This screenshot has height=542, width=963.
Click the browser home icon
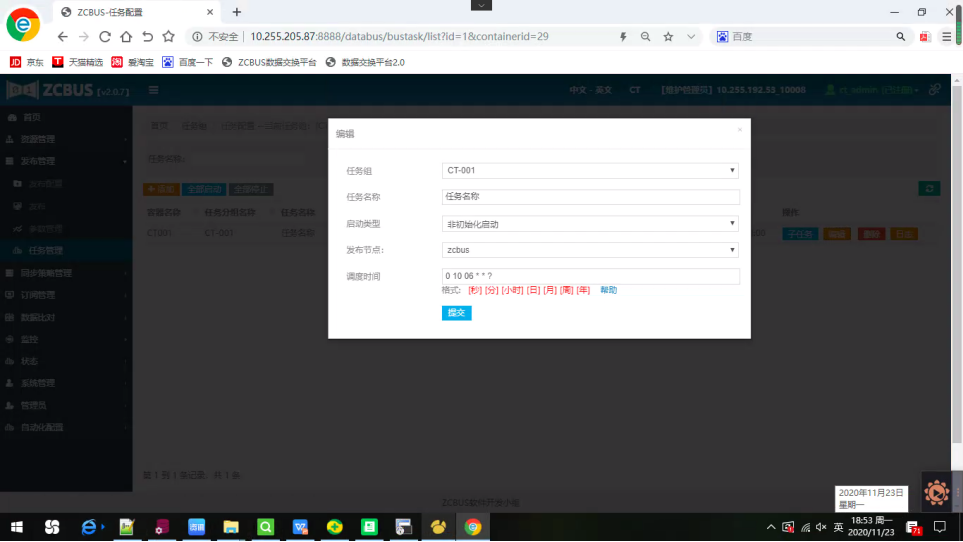pos(126,37)
